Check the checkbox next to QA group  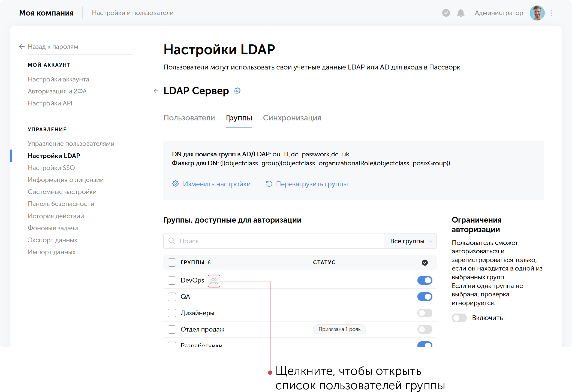pyautogui.click(x=172, y=297)
